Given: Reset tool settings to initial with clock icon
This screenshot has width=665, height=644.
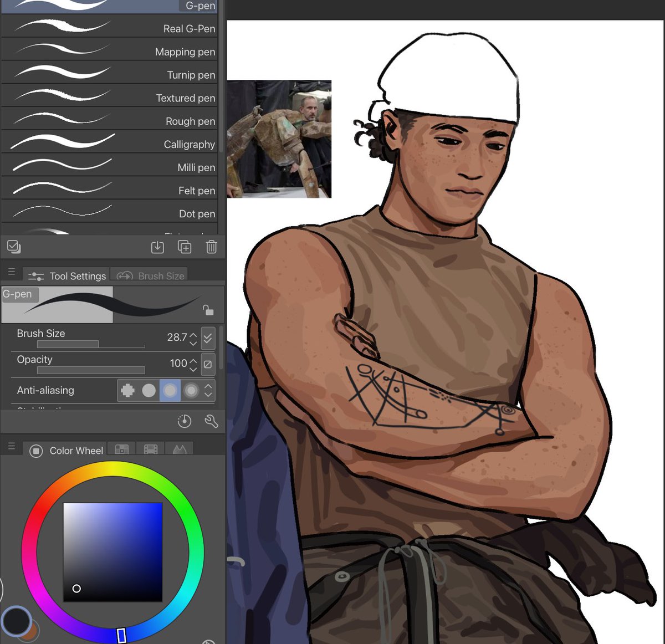Looking at the screenshot, I should 185,421.
